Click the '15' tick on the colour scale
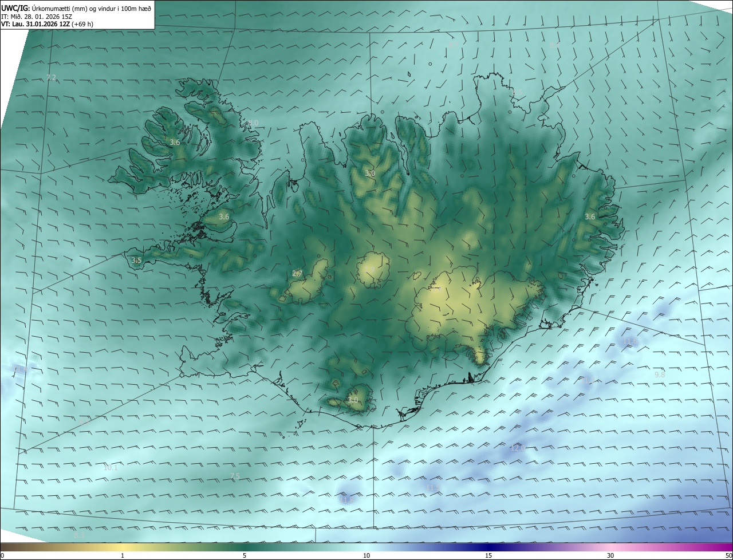Screen dimensions: 733x560 (488, 555)
